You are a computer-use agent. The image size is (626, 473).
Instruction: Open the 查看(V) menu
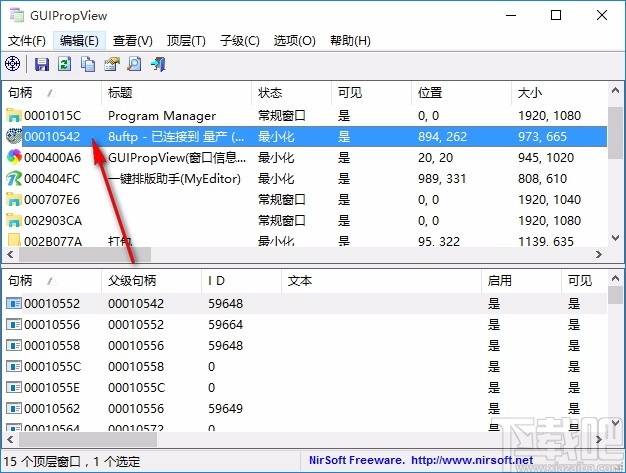pos(133,40)
